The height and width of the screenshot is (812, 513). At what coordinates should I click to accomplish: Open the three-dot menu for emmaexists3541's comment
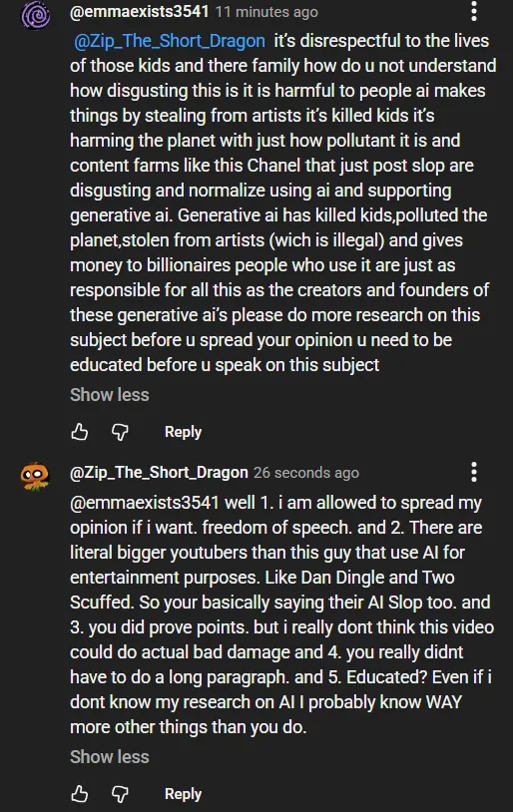click(474, 11)
